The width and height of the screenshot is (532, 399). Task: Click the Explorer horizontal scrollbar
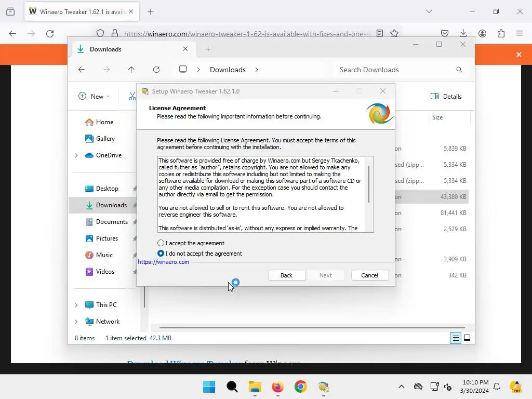(312, 328)
